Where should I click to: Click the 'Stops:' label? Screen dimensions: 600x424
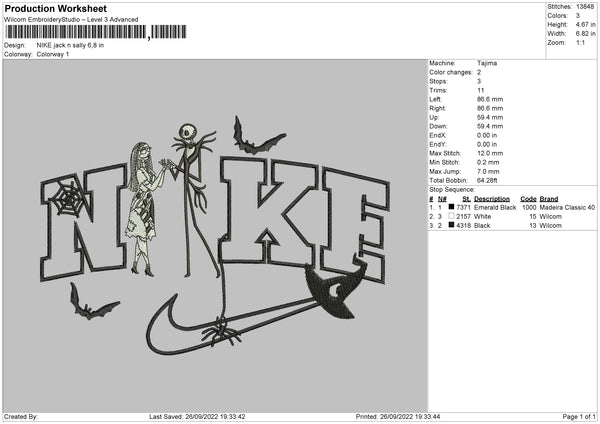tap(438, 81)
